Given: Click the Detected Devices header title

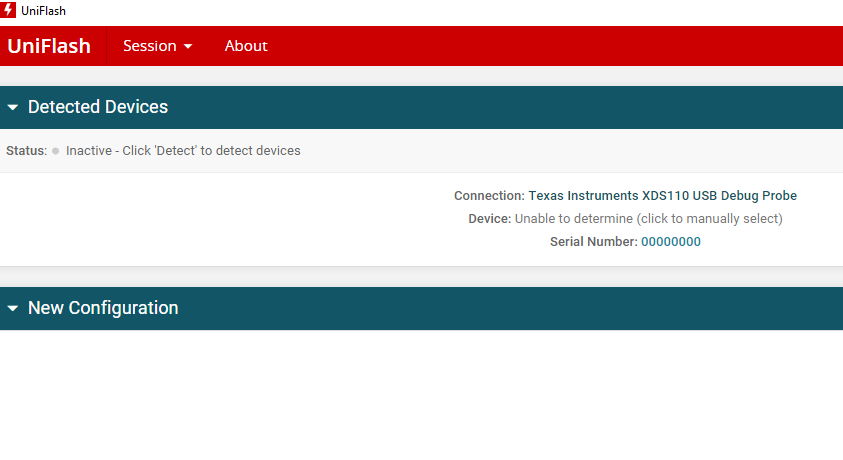Looking at the screenshot, I should pos(98,107).
